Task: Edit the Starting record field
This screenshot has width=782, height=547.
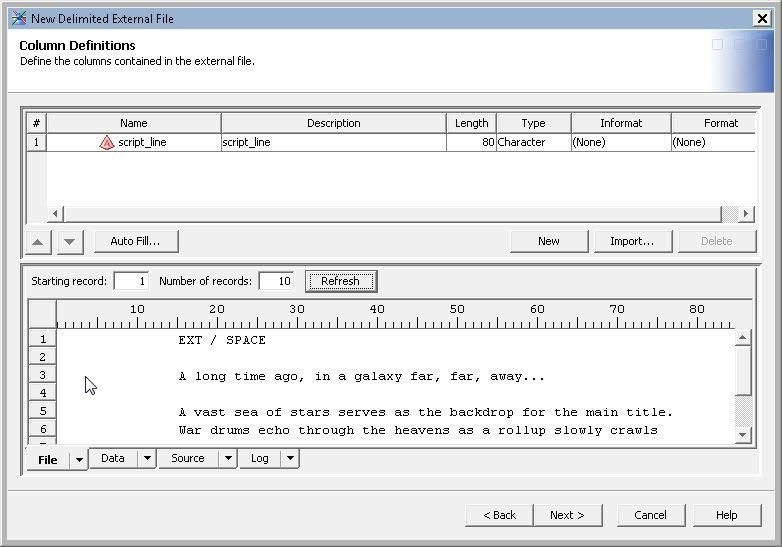Action: pyautogui.click(x=131, y=281)
